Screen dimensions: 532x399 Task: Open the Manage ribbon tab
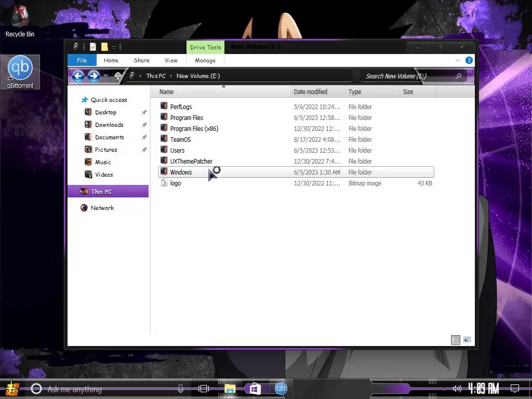click(x=205, y=60)
